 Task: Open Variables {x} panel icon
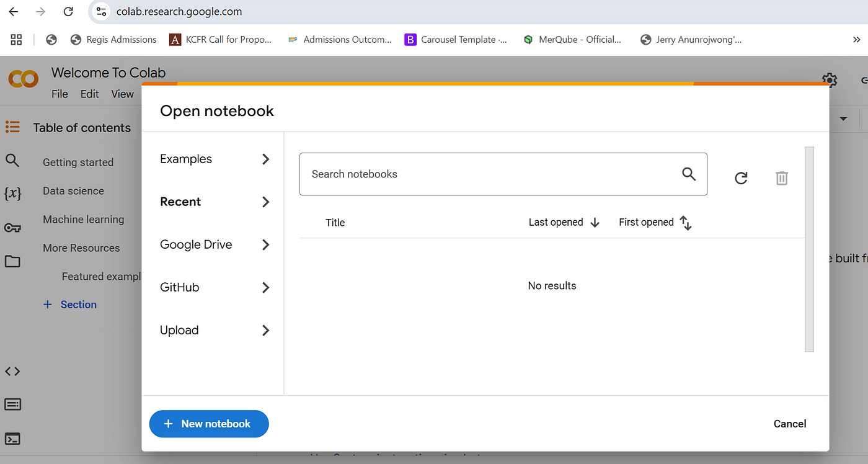coord(12,194)
